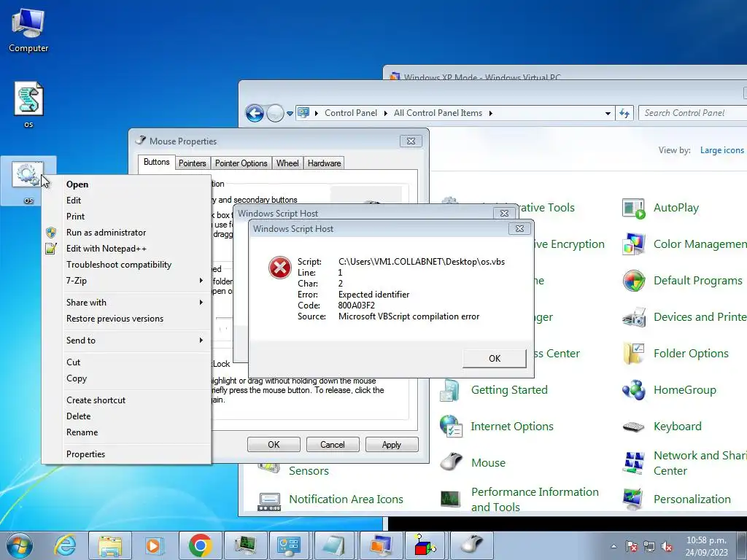Go back in Control Panel window
This screenshot has width=747, height=560.
[255, 113]
